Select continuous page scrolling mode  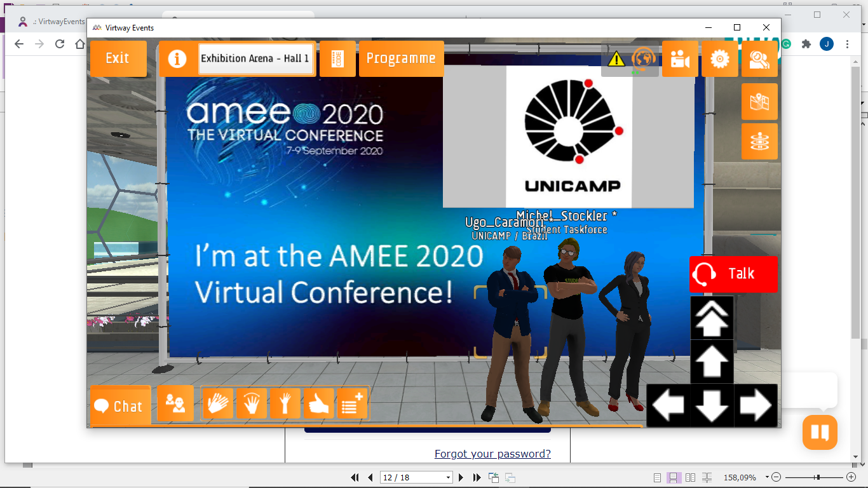(x=674, y=477)
